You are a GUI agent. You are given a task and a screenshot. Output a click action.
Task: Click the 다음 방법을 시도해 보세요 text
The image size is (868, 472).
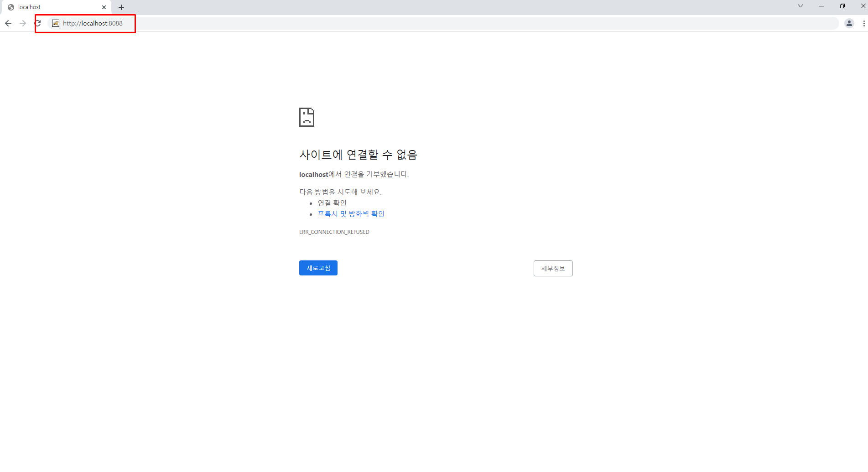point(340,192)
